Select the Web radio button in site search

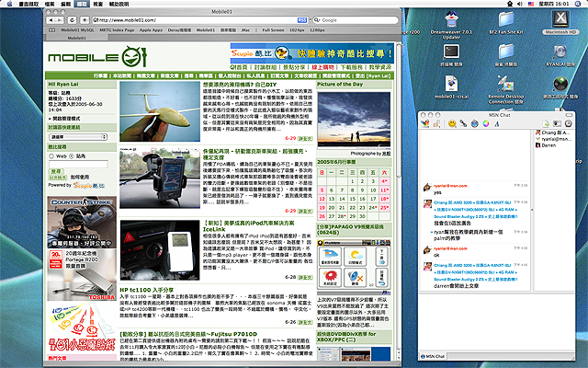point(51,156)
